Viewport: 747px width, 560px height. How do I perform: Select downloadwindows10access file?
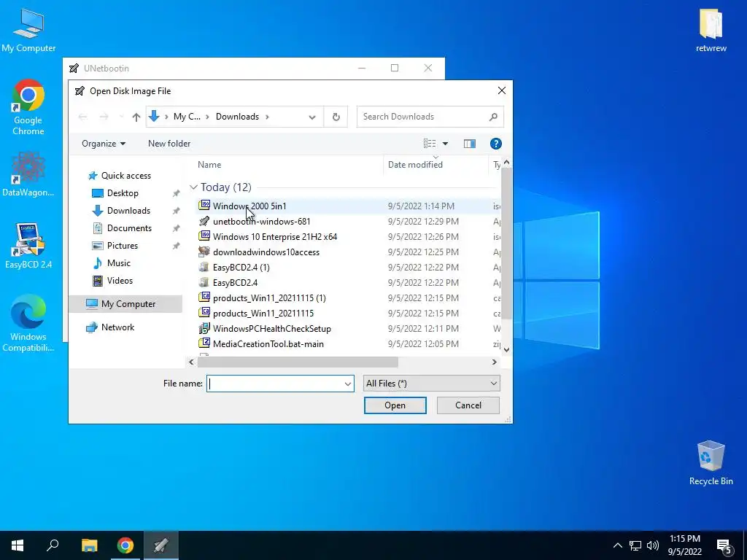point(348,252)
